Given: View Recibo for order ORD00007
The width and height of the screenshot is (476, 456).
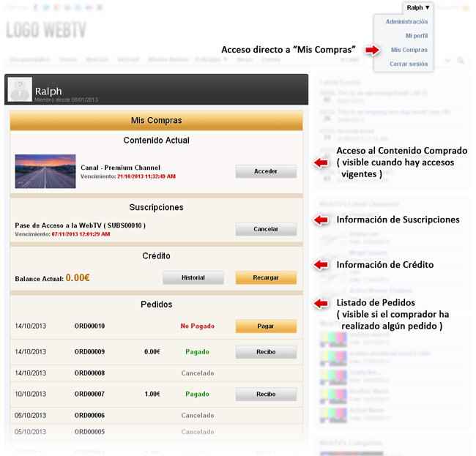Looking at the screenshot, I should click(x=266, y=394).
